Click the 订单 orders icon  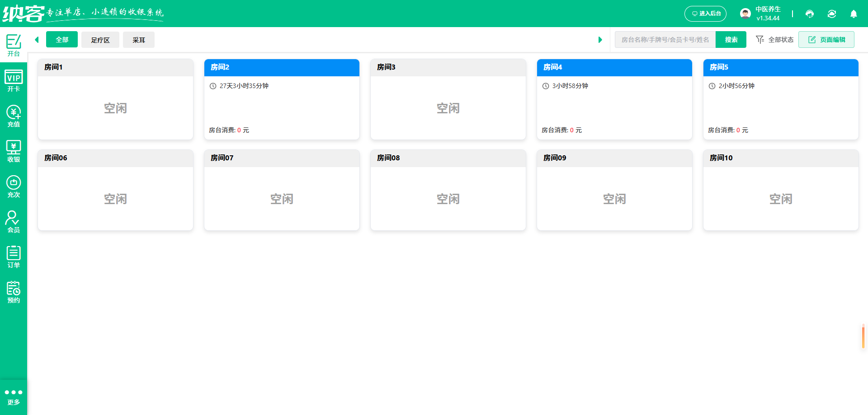click(x=13, y=256)
